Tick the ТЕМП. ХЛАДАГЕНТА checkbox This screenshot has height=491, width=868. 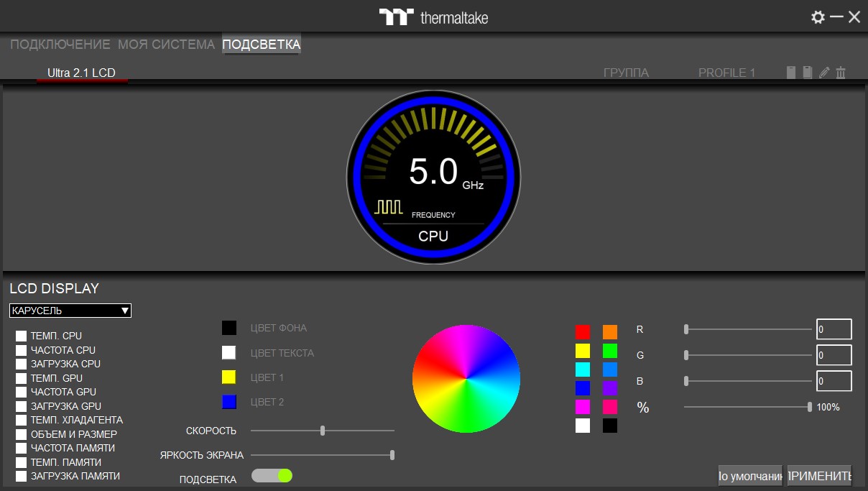[x=22, y=421]
